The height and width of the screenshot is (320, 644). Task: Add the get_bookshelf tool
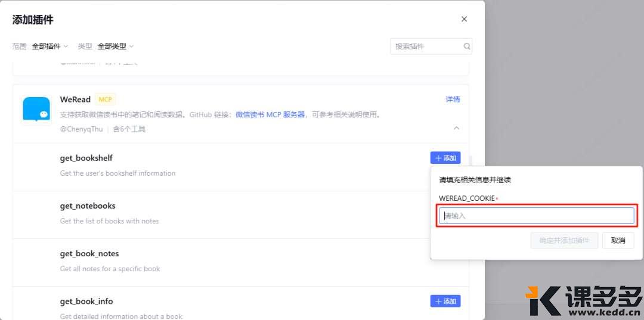click(x=445, y=158)
